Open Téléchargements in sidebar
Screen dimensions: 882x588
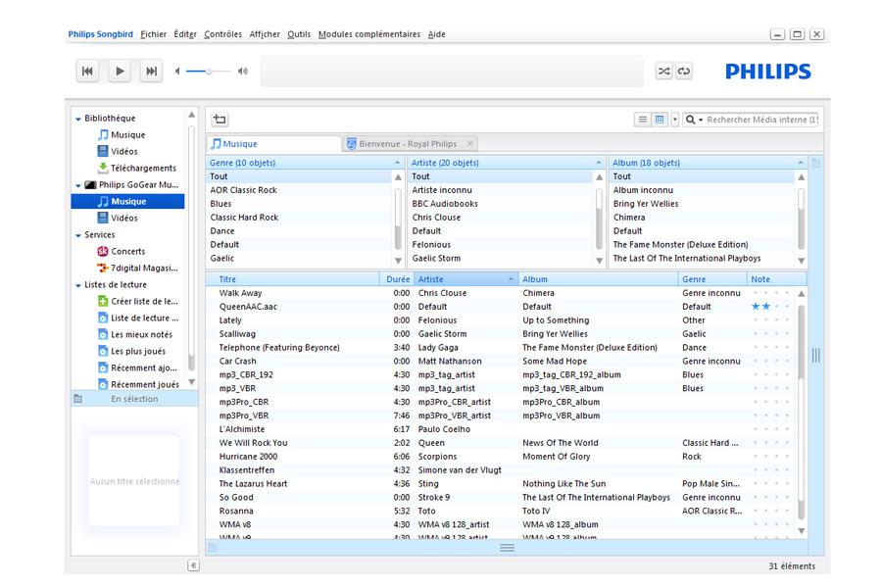click(143, 169)
